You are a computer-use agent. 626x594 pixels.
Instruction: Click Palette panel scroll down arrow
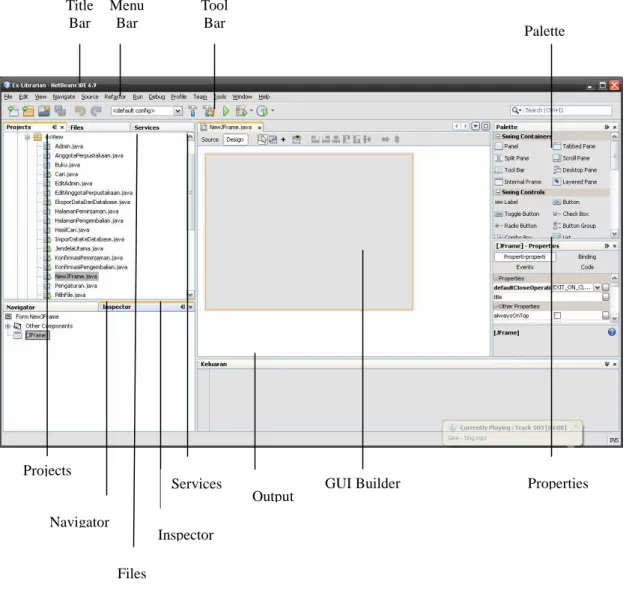(x=614, y=234)
